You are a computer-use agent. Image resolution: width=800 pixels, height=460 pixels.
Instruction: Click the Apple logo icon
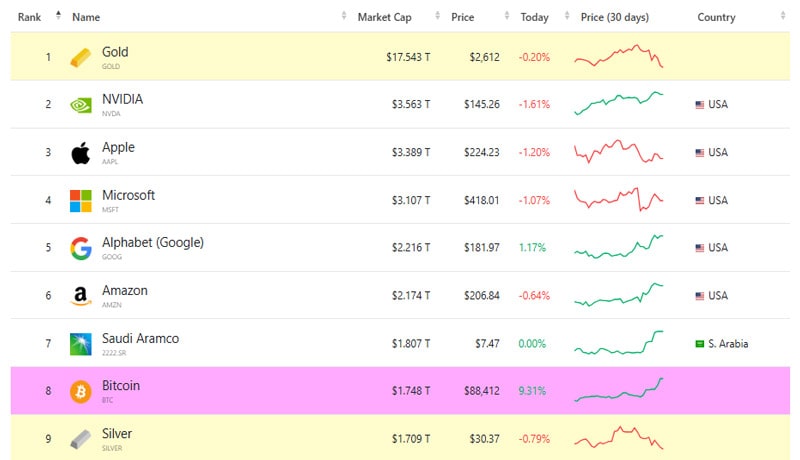click(81, 153)
